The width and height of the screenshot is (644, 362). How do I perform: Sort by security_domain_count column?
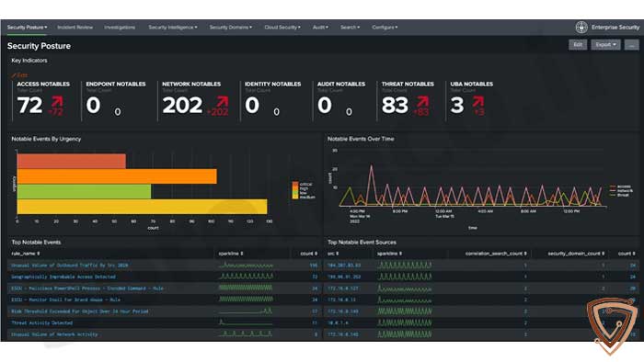pyautogui.click(x=576, y=254)
